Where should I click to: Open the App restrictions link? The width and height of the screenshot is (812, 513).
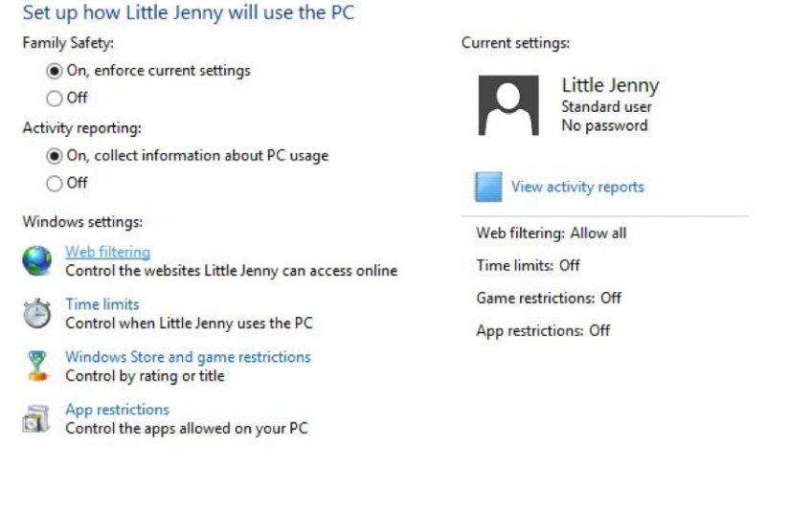(117, 410)
